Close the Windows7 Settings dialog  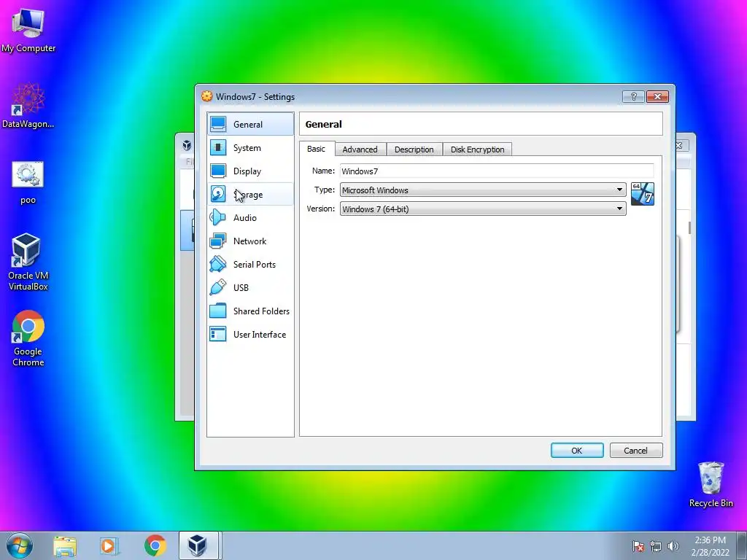[x=657, y=97]
